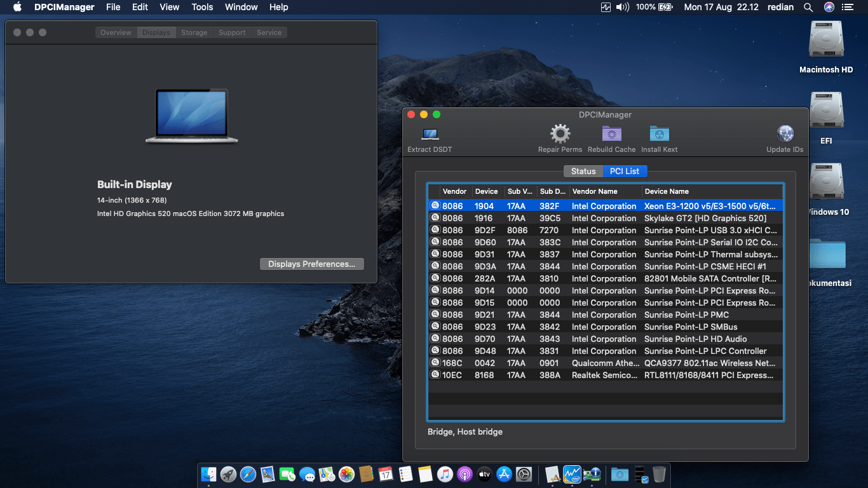Open Podcasts from the Dock
Viewport: 868px width, 488px height.
465,474
